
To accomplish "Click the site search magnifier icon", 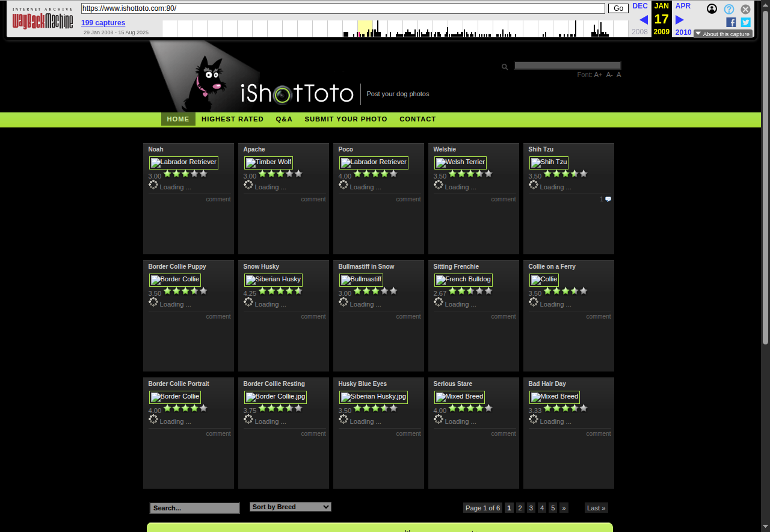I will coord(505,67).
